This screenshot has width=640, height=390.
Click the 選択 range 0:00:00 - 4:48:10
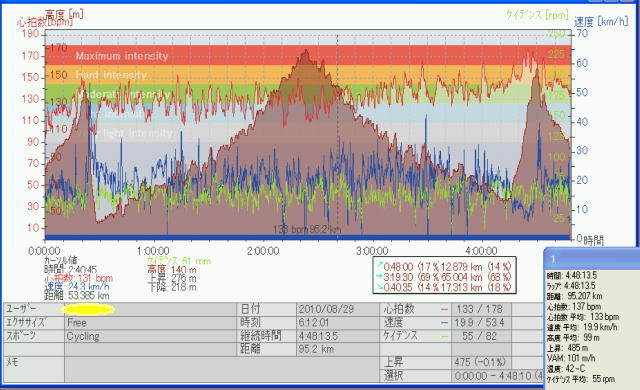(498, 376)
